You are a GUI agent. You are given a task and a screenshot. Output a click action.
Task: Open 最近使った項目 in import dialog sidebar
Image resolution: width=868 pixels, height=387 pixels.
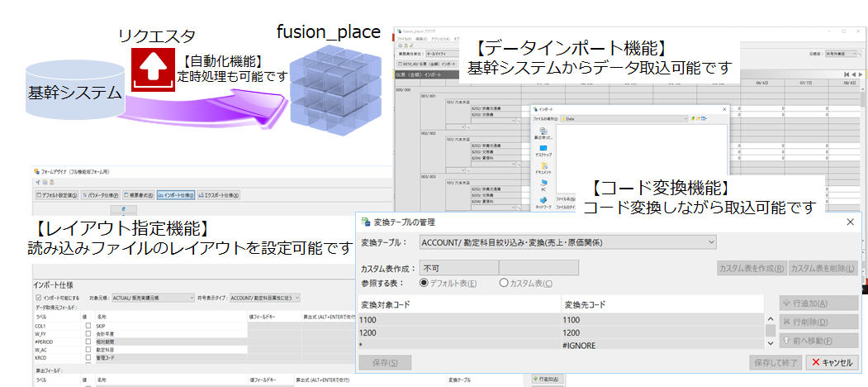(x=543, y=132)
